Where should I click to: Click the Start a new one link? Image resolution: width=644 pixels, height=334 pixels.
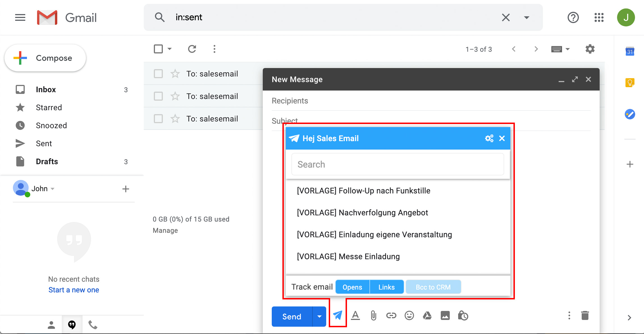tap(74, 290)
